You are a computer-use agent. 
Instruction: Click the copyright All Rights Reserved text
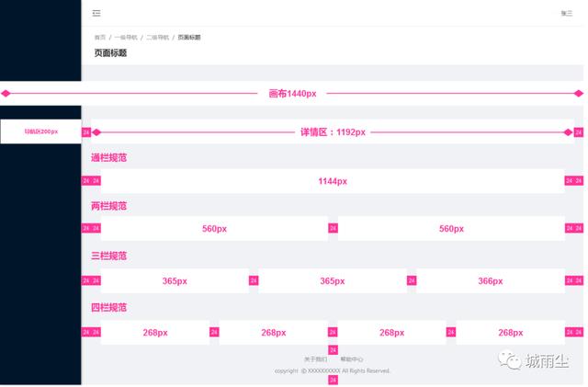coord(333,371)
